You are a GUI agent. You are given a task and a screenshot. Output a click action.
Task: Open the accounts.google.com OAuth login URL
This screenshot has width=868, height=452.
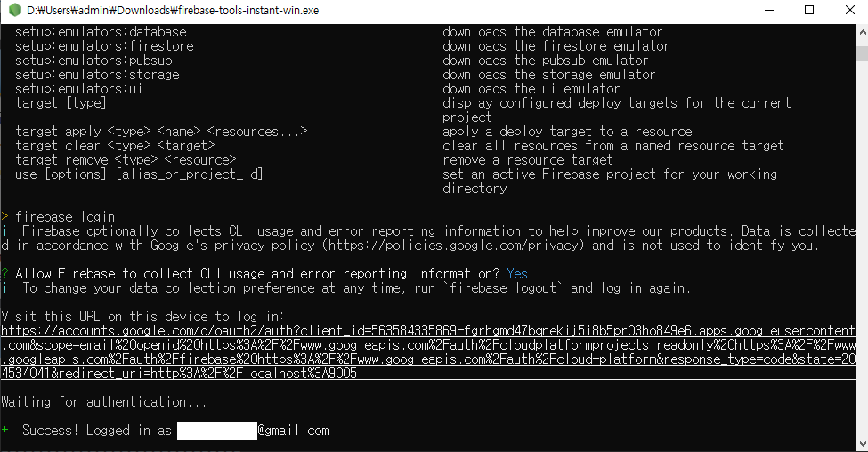[428, 351]
